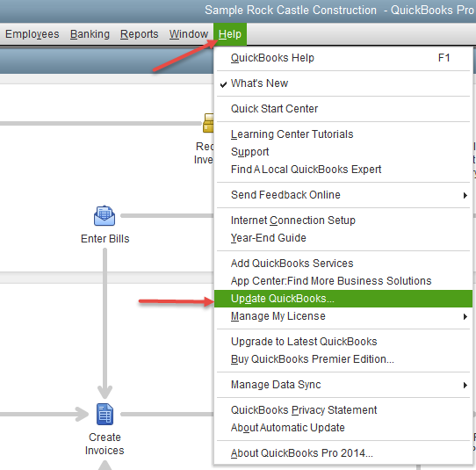
Task: Open the Employees menu
Action: pyautogui.click(x=32, y=34)
